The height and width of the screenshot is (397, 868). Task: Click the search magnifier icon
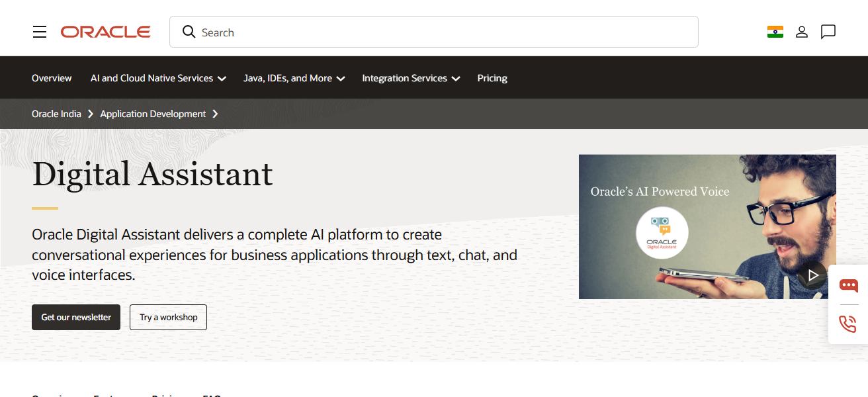pos(189,32)
